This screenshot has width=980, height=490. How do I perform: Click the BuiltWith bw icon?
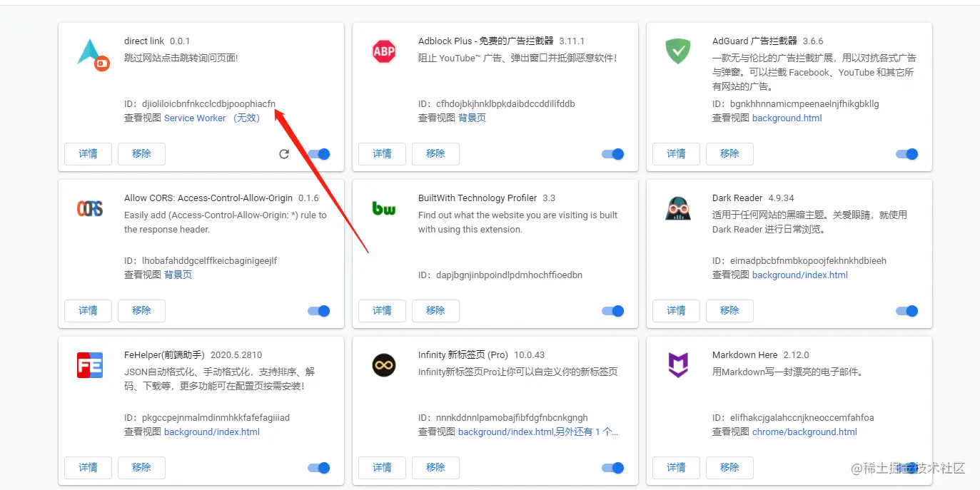pos(384,208)
